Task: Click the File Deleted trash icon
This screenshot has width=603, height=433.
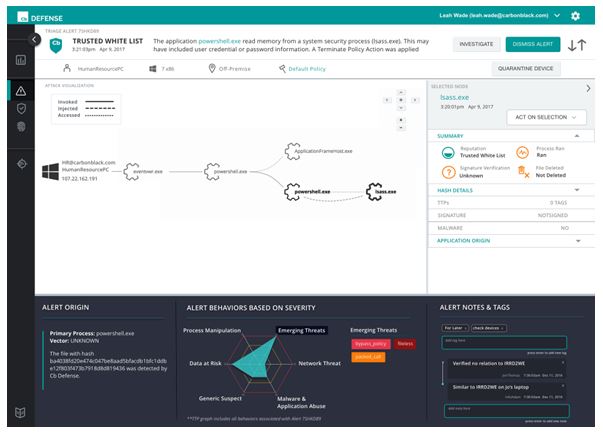Action: click(523, 172)
